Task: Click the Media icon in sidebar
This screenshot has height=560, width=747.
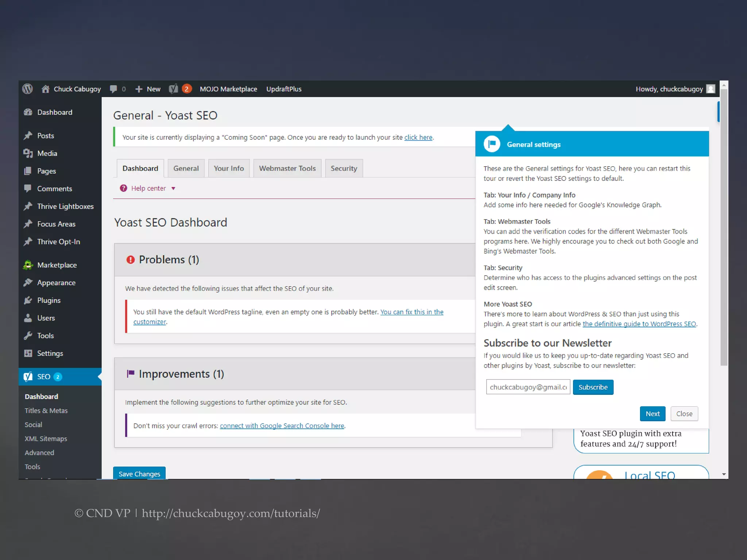Action: tap(28, 153)
